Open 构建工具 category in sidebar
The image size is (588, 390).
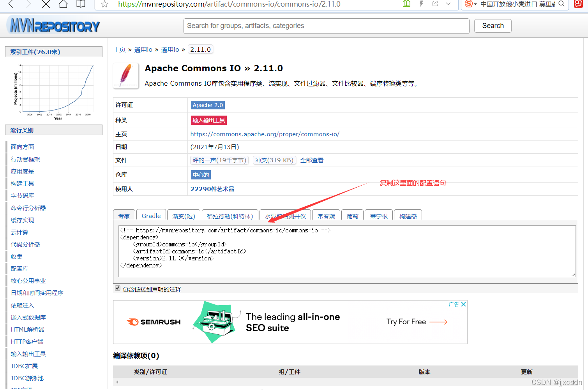point(22,184)
